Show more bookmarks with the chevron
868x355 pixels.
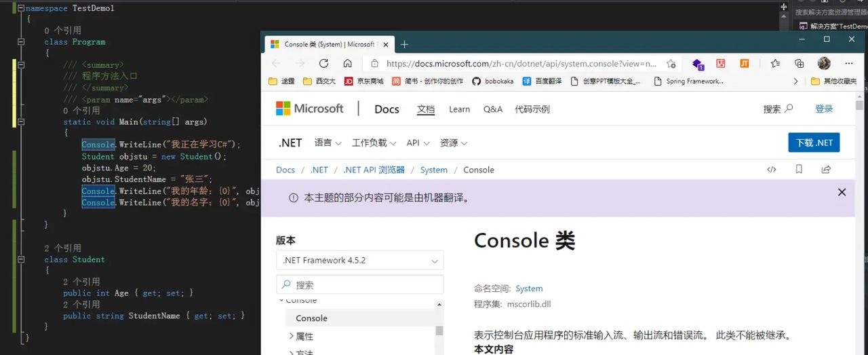(795, 81)
